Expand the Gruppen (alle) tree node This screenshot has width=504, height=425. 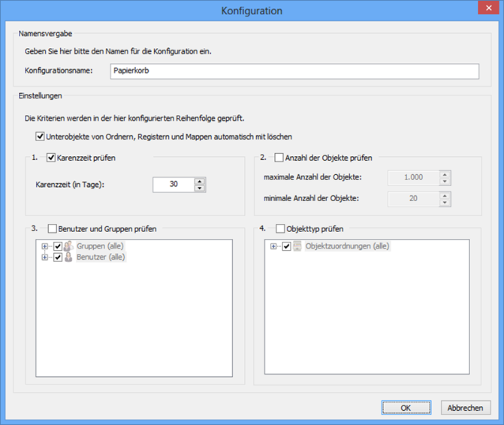tap(45, 246)
